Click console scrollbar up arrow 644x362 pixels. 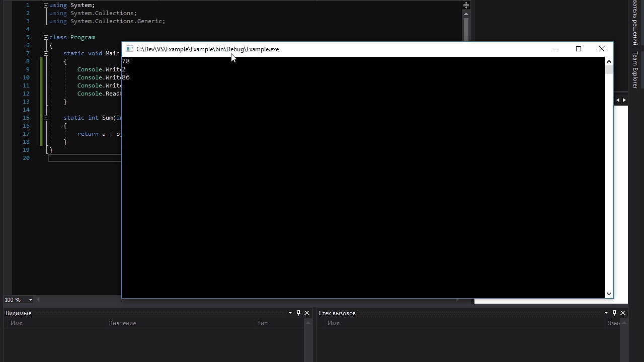609,61
